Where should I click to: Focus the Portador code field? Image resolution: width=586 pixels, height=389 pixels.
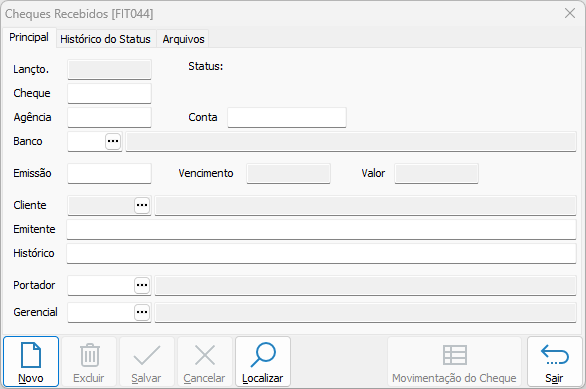101,285
